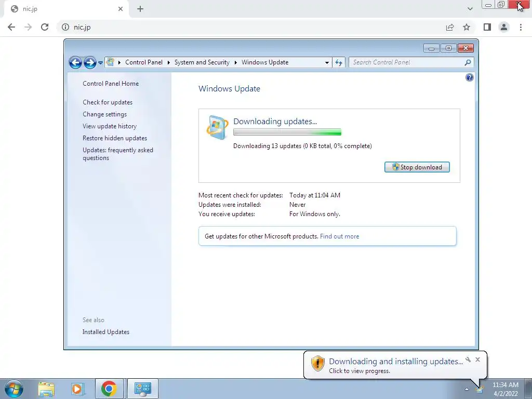Screen dimensions: 532x399
Task: Reload the nic.jp page
Action: click(x=45, y=27)
